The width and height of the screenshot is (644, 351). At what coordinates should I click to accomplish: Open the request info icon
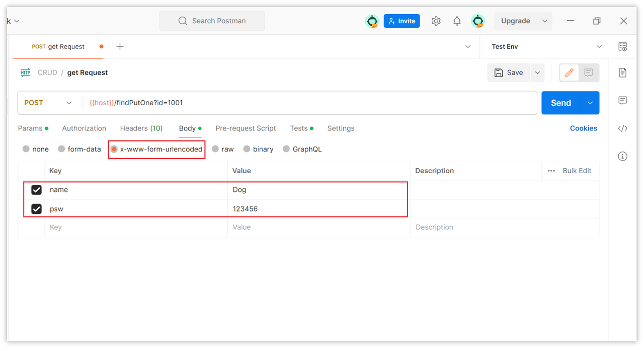[623, 156]
